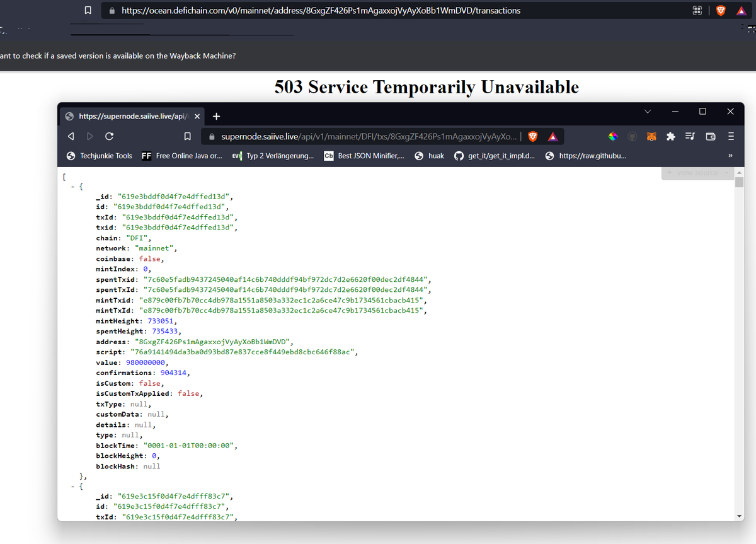Open the grey circular extension icon
756x544 pixels.
click(x=633, y=136)
